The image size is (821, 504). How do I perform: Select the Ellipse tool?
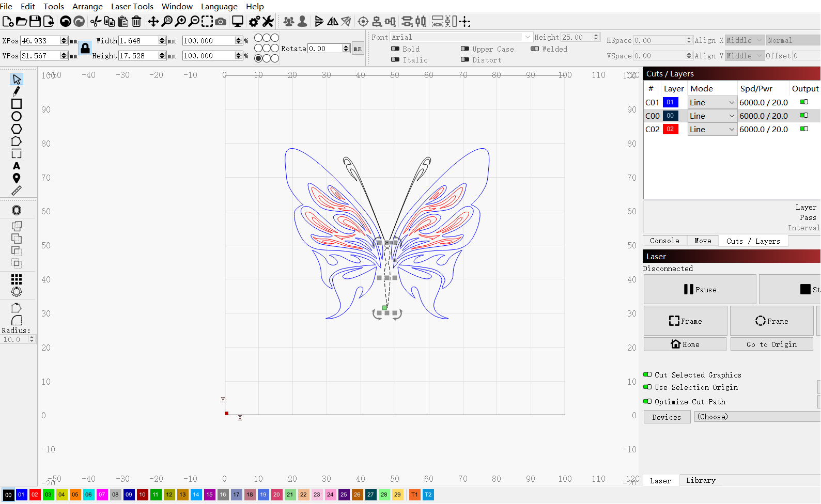click(17, 116)
